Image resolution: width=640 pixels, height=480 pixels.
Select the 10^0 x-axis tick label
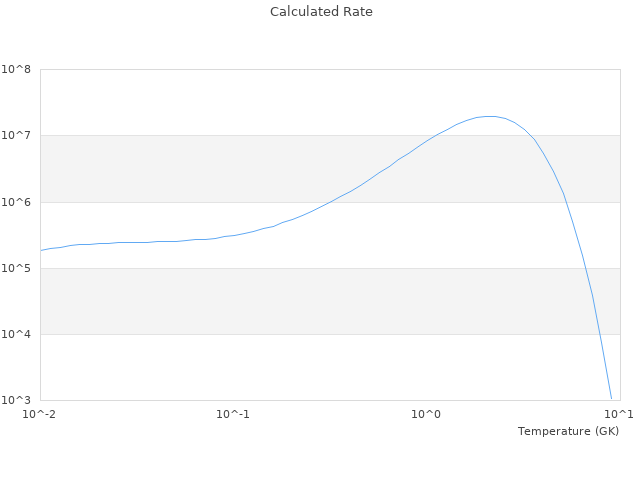click(x=426, y=414)
